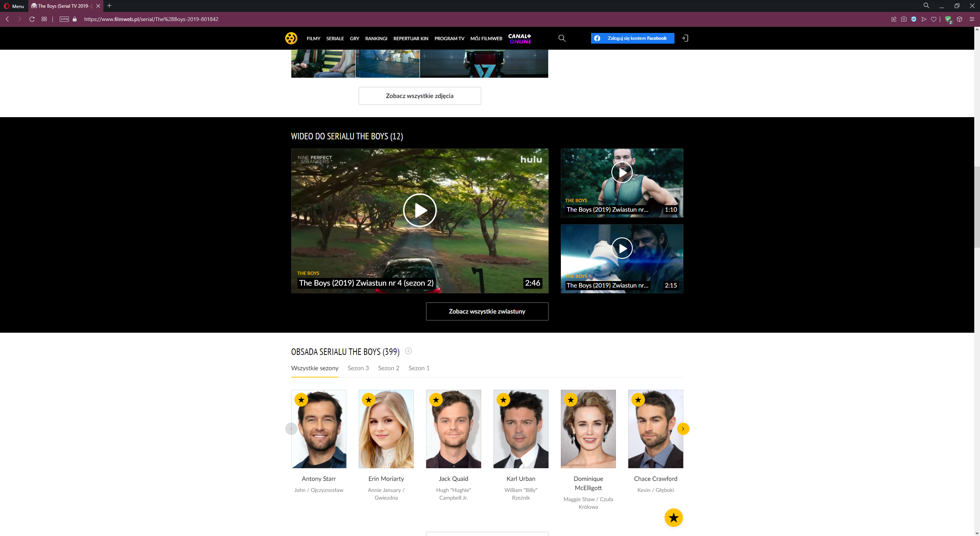Click the login arrow icon
Screen dimensions: 980x536
click(685, 38)
